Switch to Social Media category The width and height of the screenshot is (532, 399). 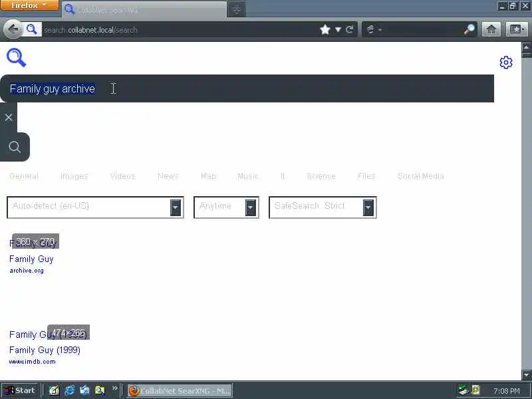tap(421, 176)
